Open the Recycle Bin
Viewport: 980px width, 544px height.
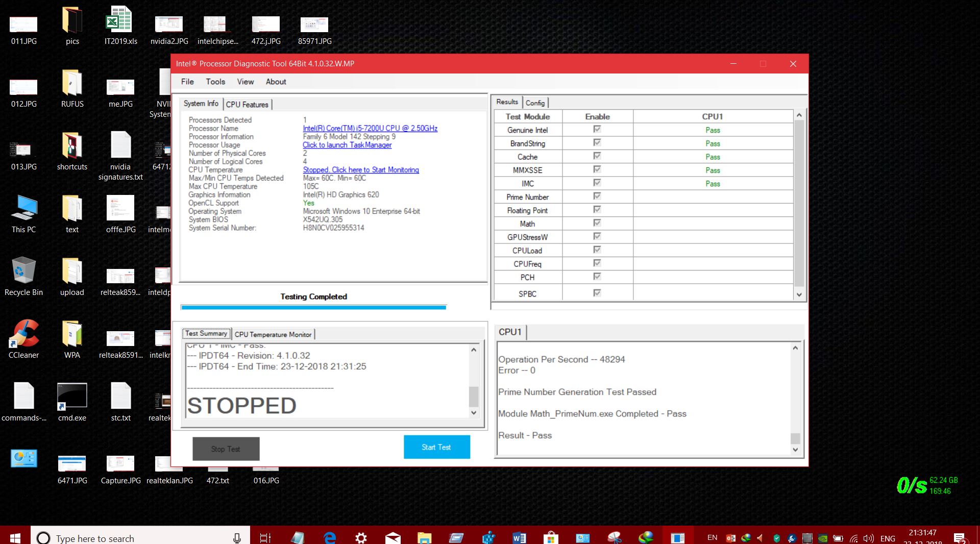point(23,277)
